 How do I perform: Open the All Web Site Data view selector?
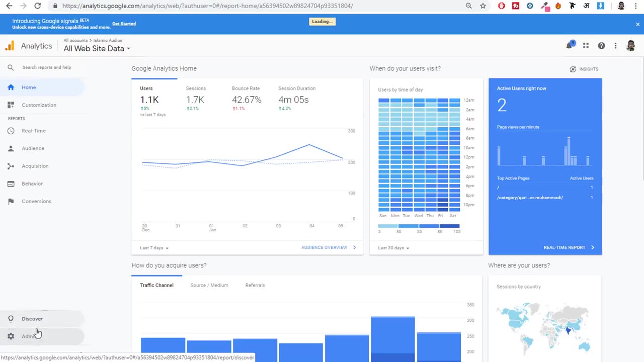(97, 49)
